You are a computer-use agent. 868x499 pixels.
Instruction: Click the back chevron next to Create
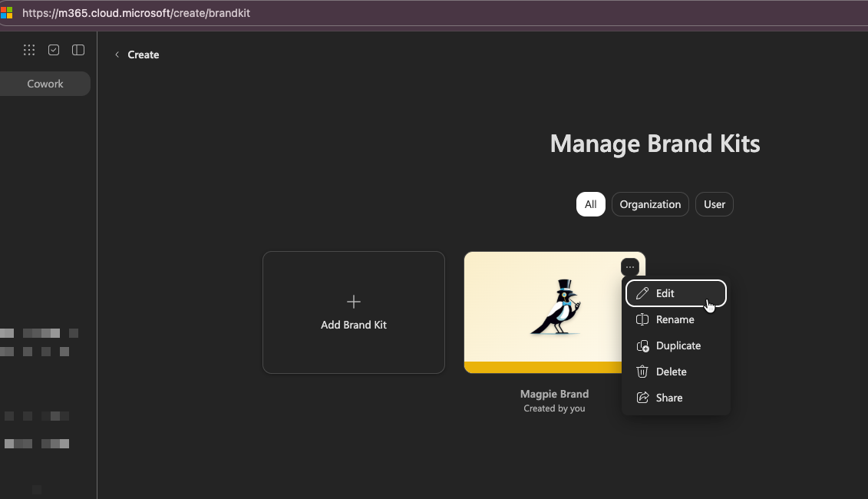(117, 55)
